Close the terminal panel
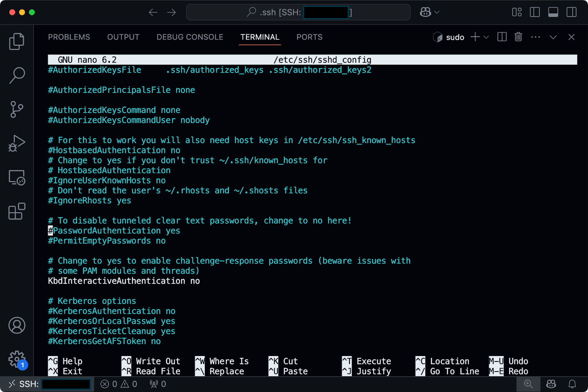588x392 pixels. pos(571,37)
